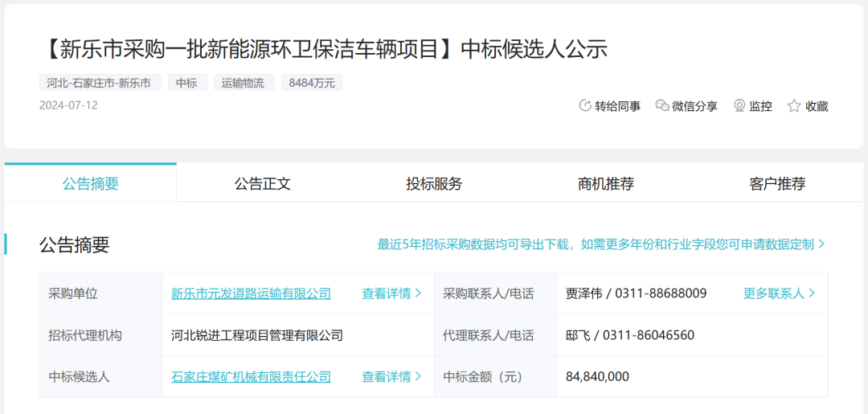The width and height of the screenshot is (868, 414).
Task: Click the date 2024-07-12
Action: click(x=68, y=105)
